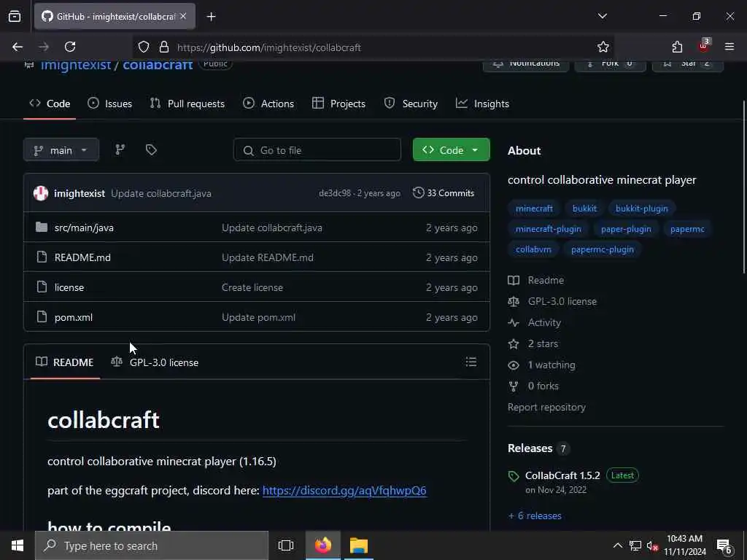
Task: Open the src/main/java folder
Action: [84, 227]
